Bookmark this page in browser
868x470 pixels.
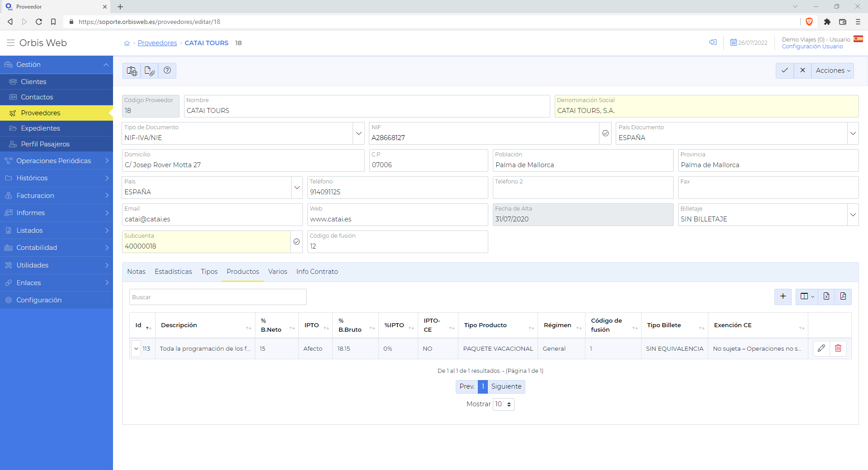pos(53,22)
